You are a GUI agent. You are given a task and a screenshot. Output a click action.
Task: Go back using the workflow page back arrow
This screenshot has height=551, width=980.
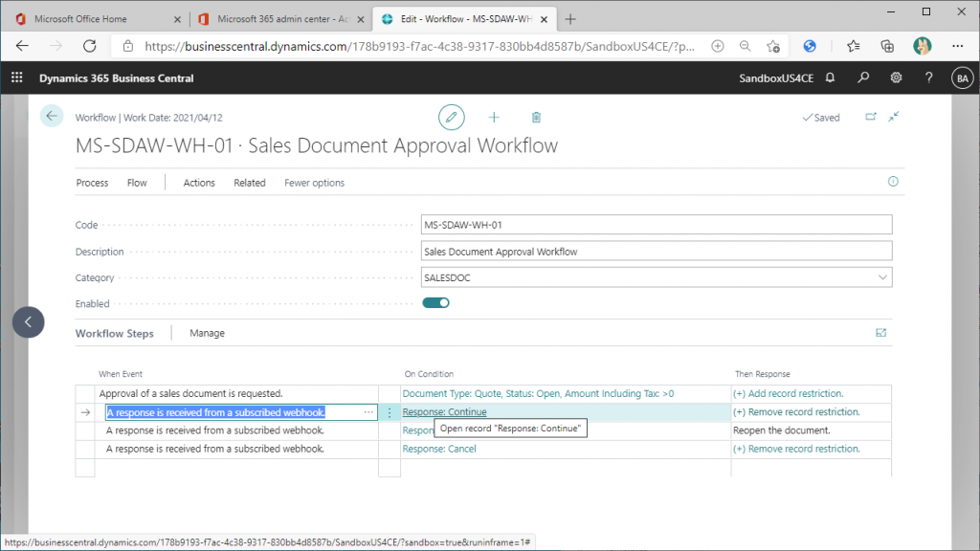pyautogui.click(x=52, y=116)
